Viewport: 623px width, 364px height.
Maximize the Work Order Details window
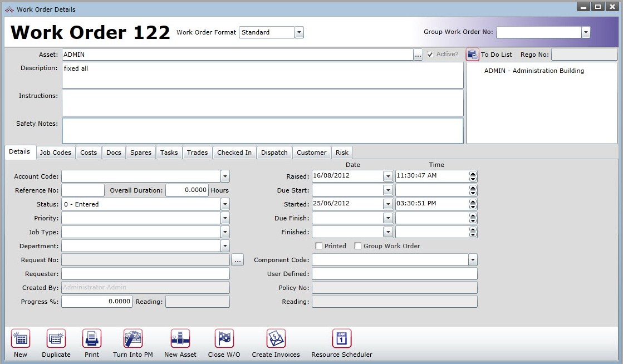(597, 6)
